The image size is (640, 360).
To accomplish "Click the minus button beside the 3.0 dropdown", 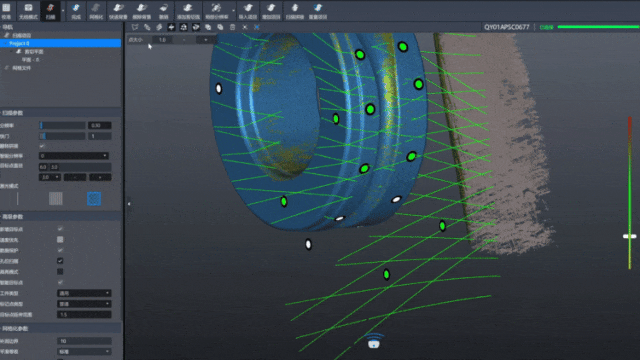I will (75, 177).
